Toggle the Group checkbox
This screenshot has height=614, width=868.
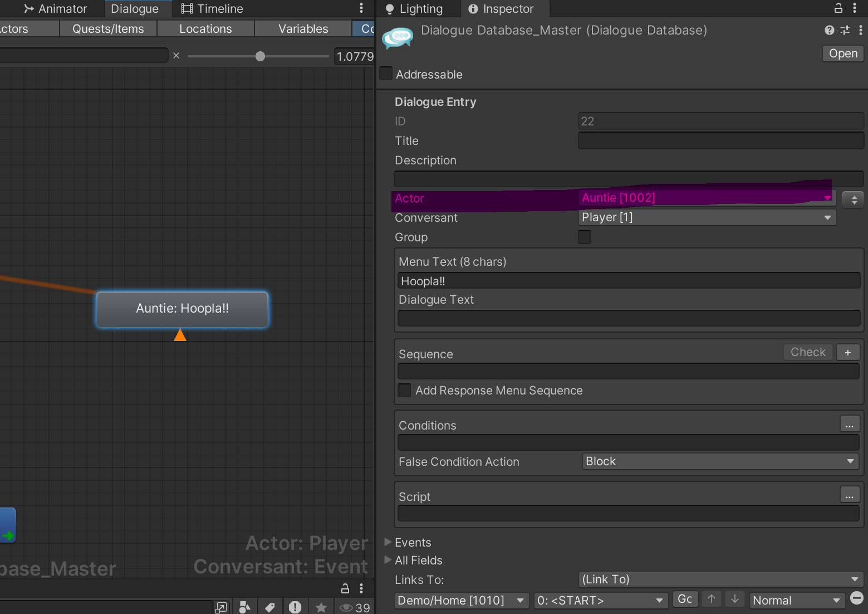(x=585, y=237)
